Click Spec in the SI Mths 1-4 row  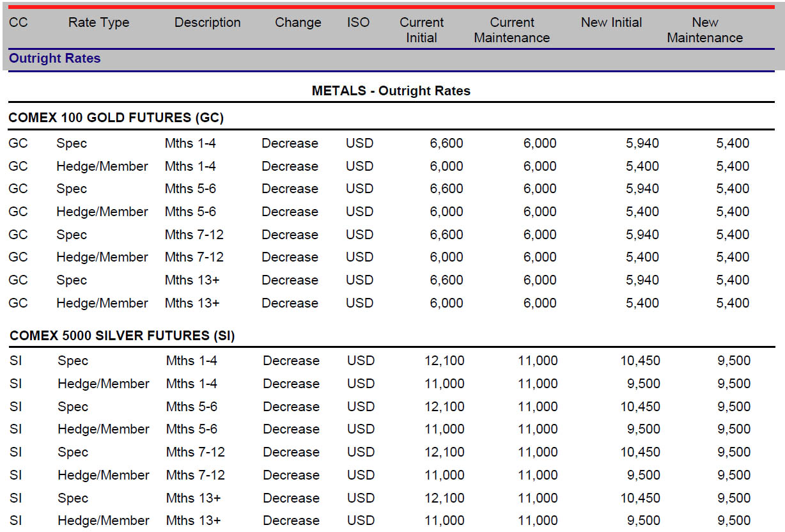tap(73, 361)
